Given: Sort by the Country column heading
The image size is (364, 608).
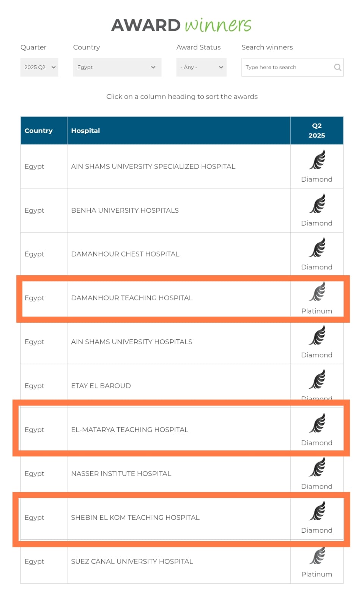Looking at the screenshot, I should pyautogui.click(x=38, y=131).
